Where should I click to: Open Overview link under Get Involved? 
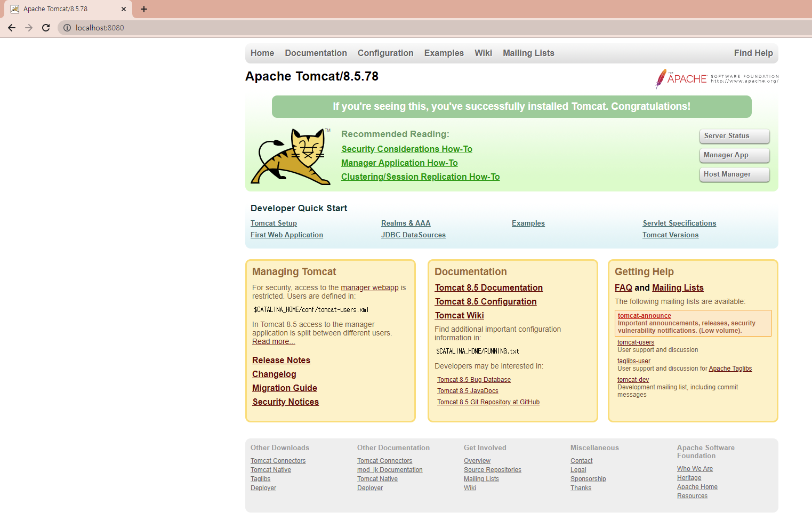tap(477, 461)
